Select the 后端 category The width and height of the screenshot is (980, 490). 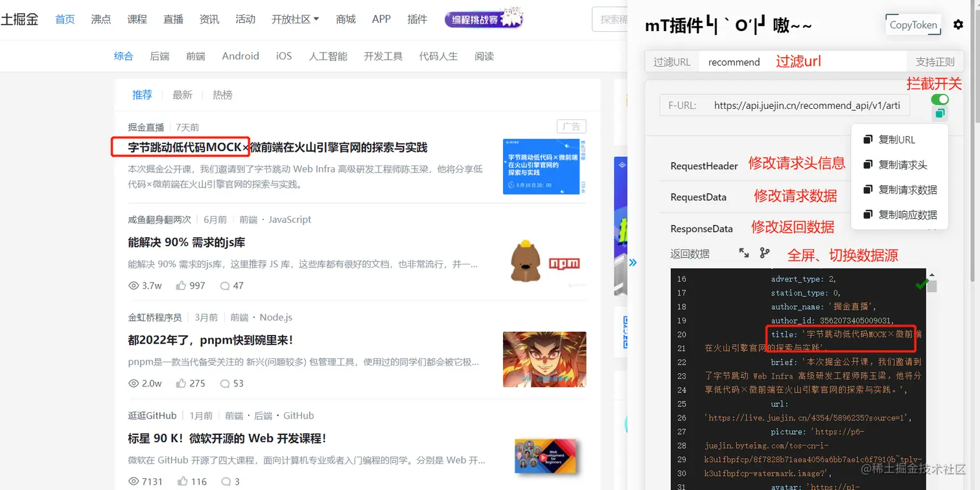click(x=159, y=56)
